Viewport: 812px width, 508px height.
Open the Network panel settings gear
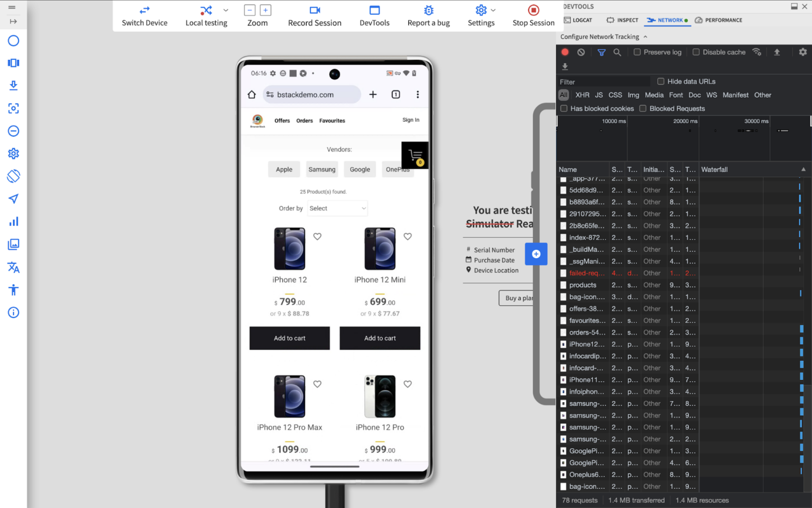tap(803, 52)
